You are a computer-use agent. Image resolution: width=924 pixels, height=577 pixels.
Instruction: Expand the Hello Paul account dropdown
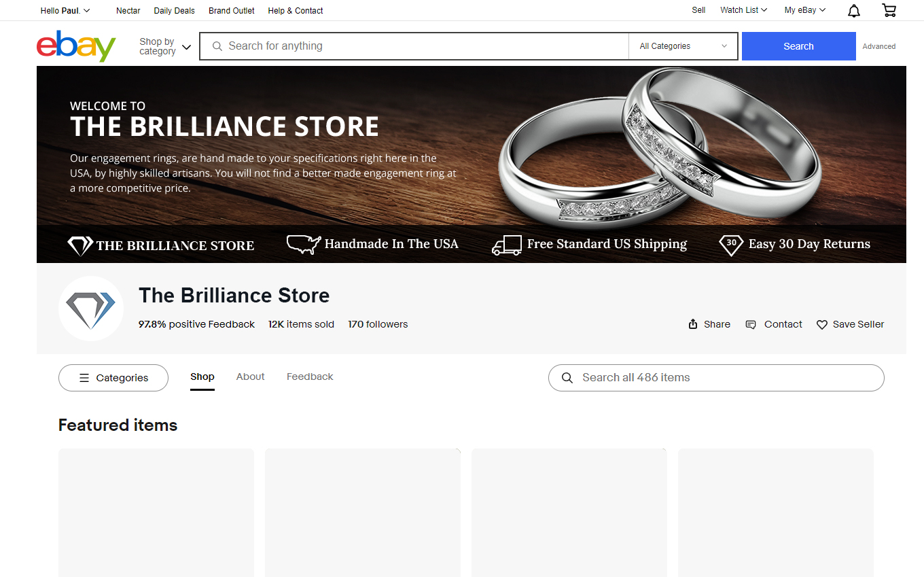[x=65, y=10]
